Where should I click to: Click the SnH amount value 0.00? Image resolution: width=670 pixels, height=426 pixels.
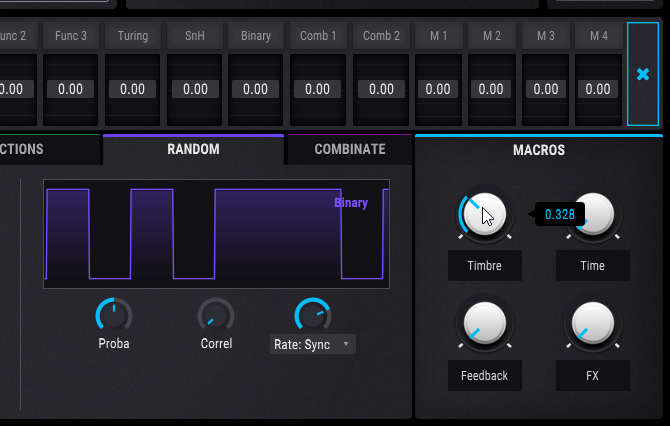pos(195,89)
